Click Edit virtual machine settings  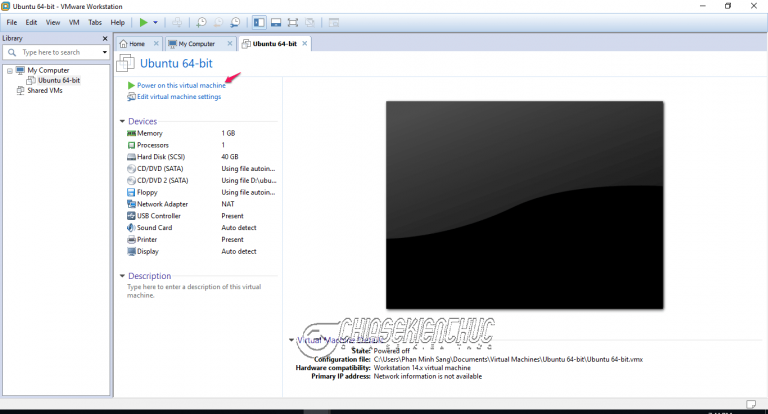pyautogui.click(x=179, y=97)
